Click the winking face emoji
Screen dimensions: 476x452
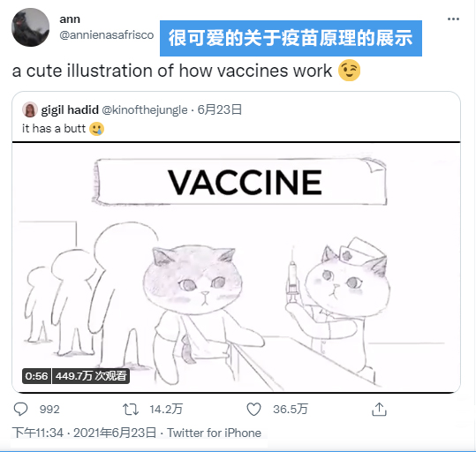[x=349, y=71]
